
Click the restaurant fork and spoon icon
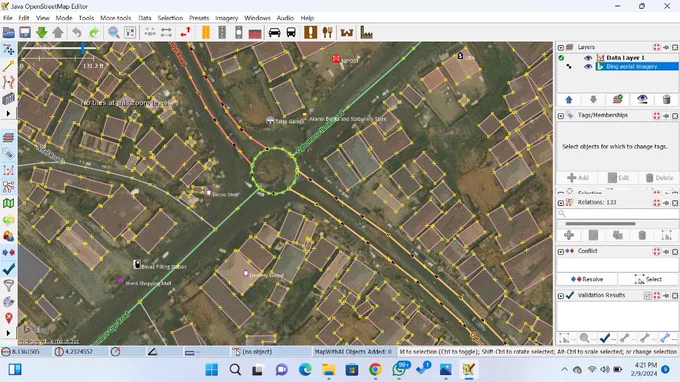point(327,33)
